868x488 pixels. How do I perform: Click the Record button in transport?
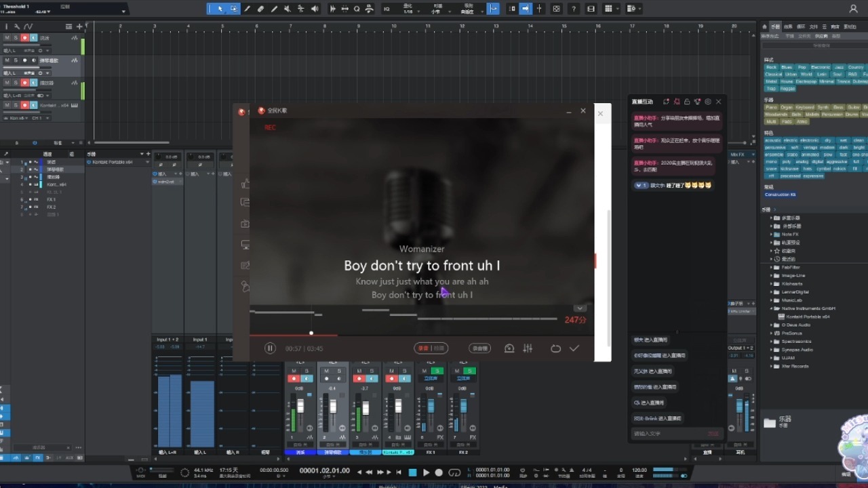coord(439,472)
